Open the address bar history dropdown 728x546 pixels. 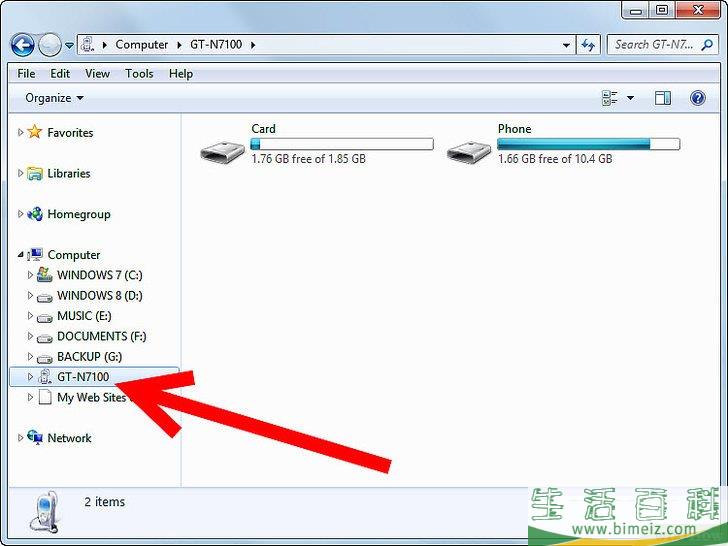tap(566, 46)
